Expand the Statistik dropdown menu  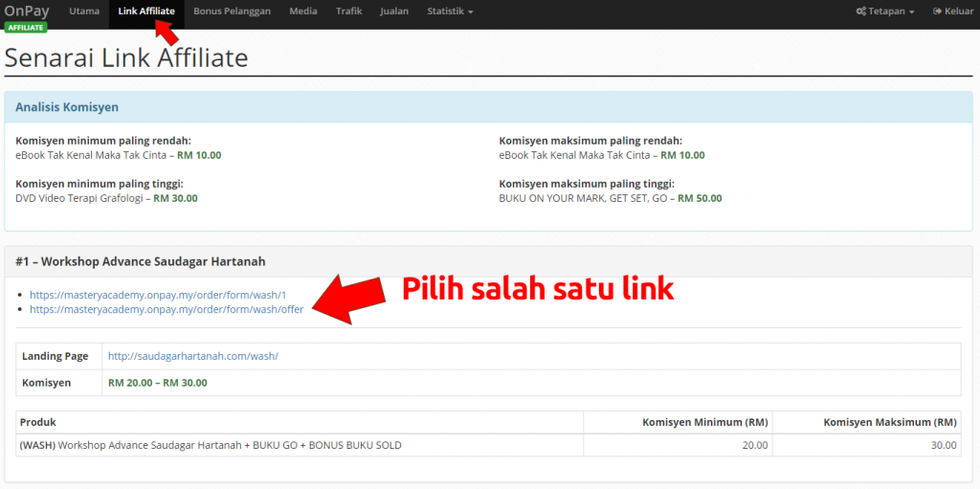click(x=449, y=11)
